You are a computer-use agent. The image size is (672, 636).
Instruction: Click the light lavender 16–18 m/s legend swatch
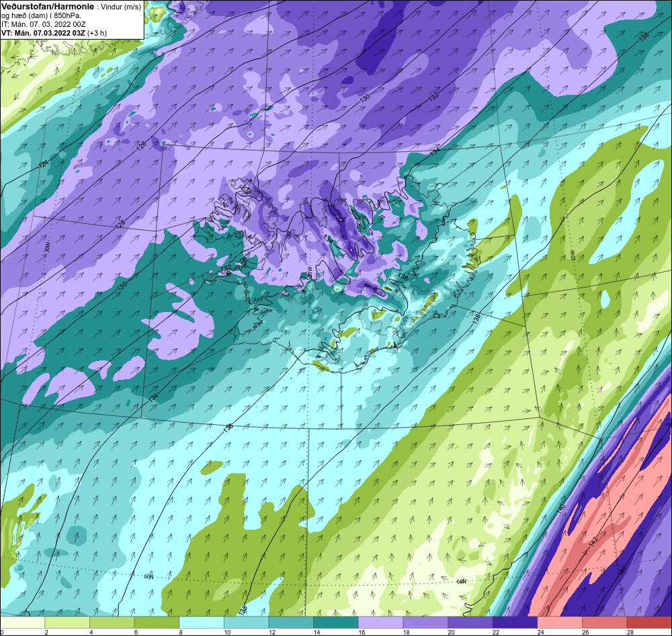click(x=380, y=623)
